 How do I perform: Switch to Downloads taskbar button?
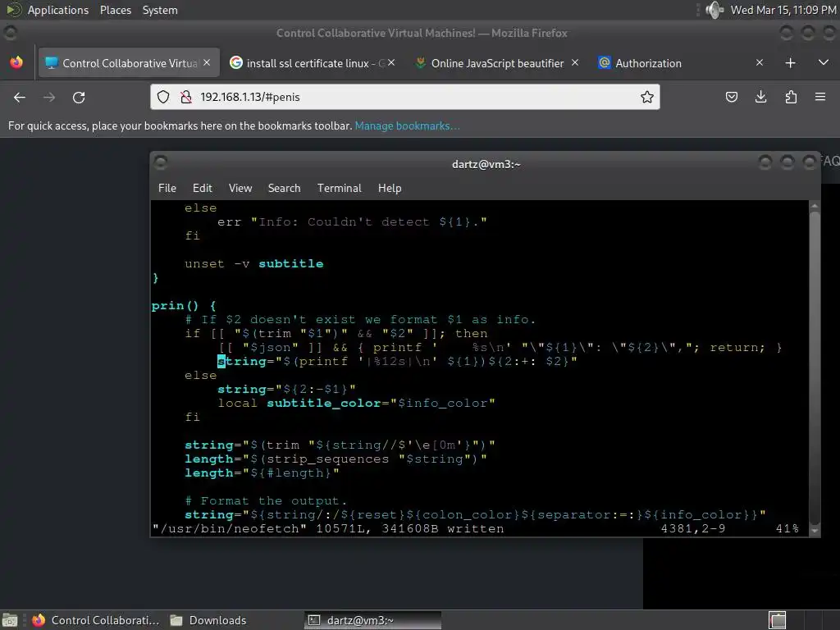[208, 620]
